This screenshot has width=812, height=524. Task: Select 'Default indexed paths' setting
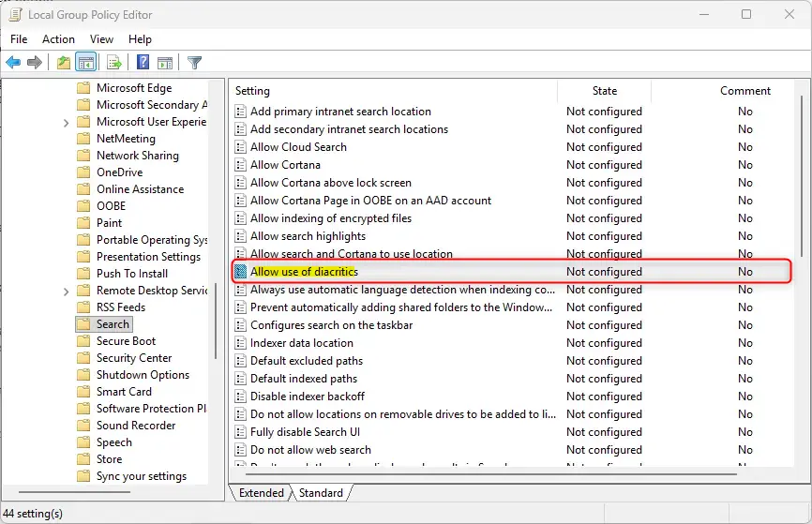[304, 379]
